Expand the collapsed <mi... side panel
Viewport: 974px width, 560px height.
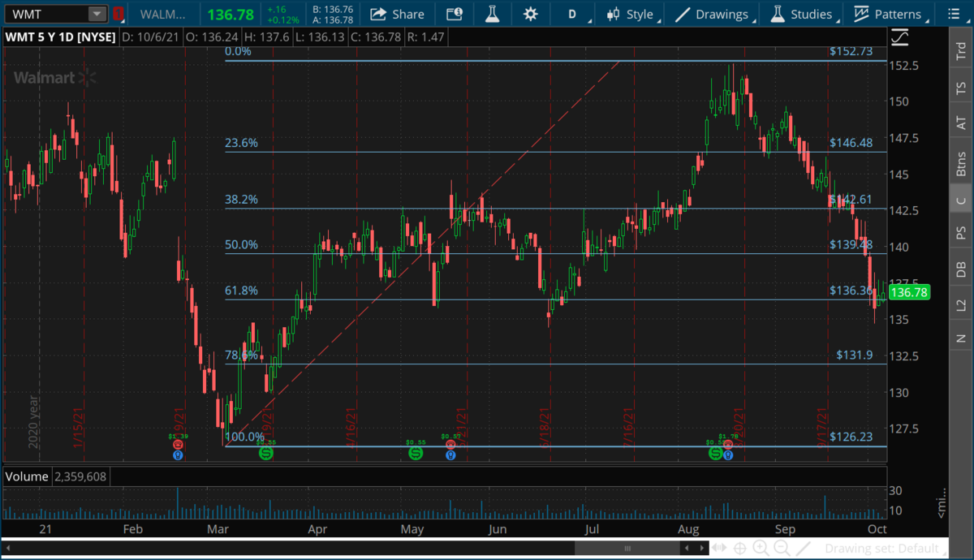pos(942,504)
